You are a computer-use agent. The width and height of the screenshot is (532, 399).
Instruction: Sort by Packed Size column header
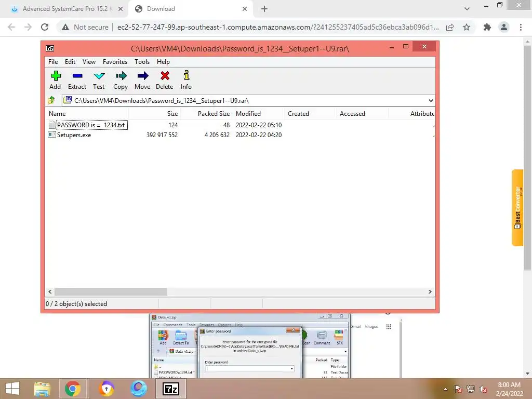tap(207, 114)
